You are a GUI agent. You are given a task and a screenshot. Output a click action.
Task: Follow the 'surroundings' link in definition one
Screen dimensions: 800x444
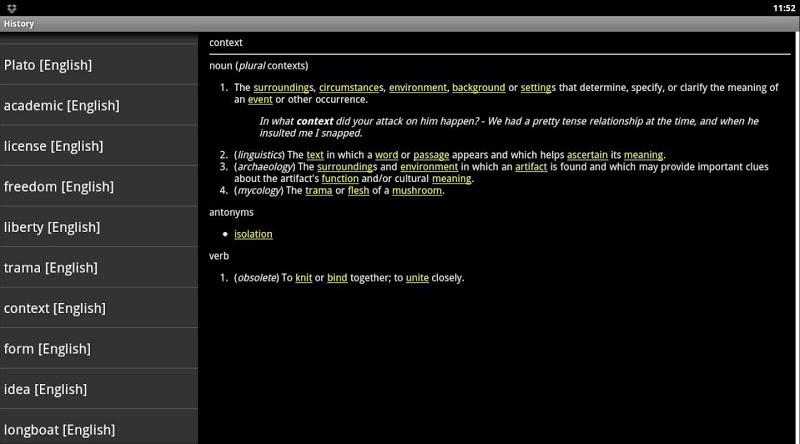pyautogui.click(x=283, y=88)
